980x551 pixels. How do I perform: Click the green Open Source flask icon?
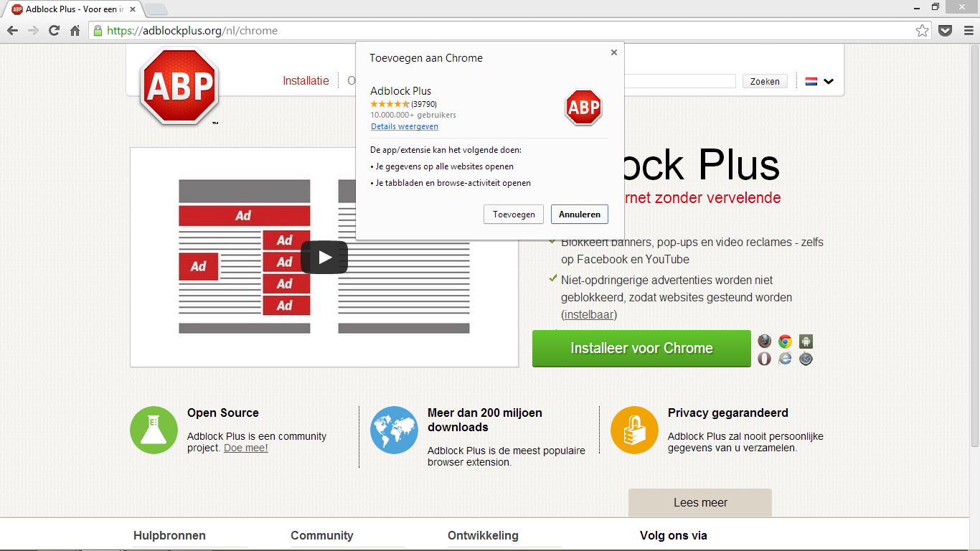[154, 430]
